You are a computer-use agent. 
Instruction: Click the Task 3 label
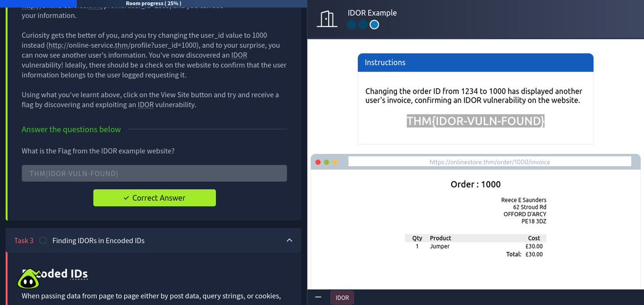(24, 240)
